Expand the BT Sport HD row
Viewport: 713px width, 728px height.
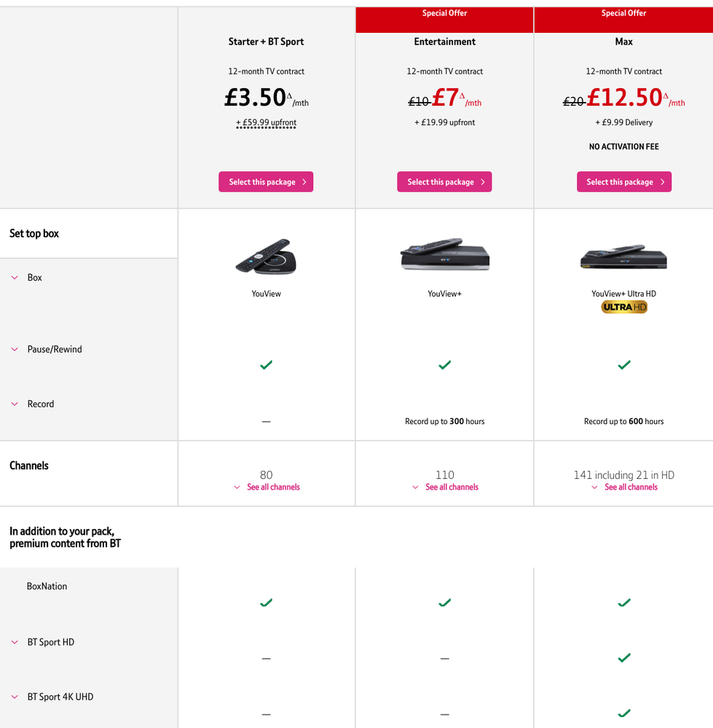(x=42, y=642)
